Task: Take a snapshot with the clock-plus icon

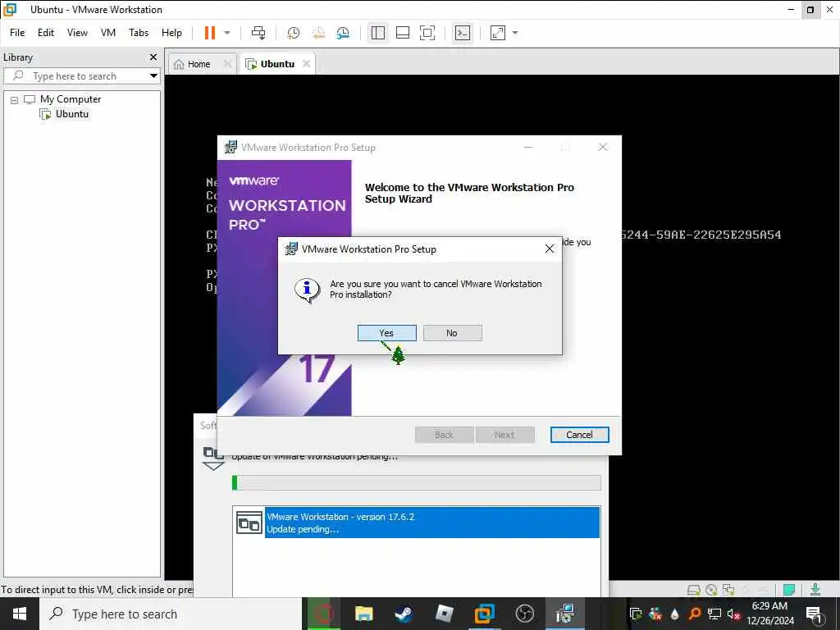Action: (293, 33)
